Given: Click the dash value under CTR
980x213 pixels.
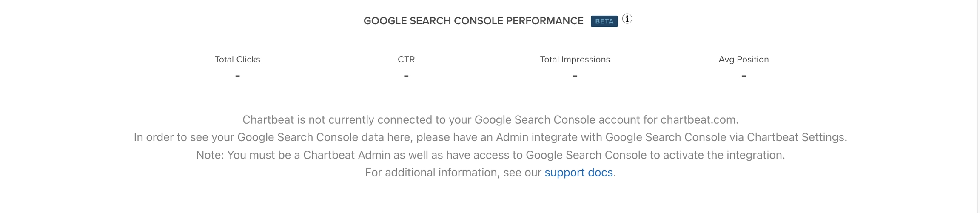Looking at the screenshot, I should point(406,76).
